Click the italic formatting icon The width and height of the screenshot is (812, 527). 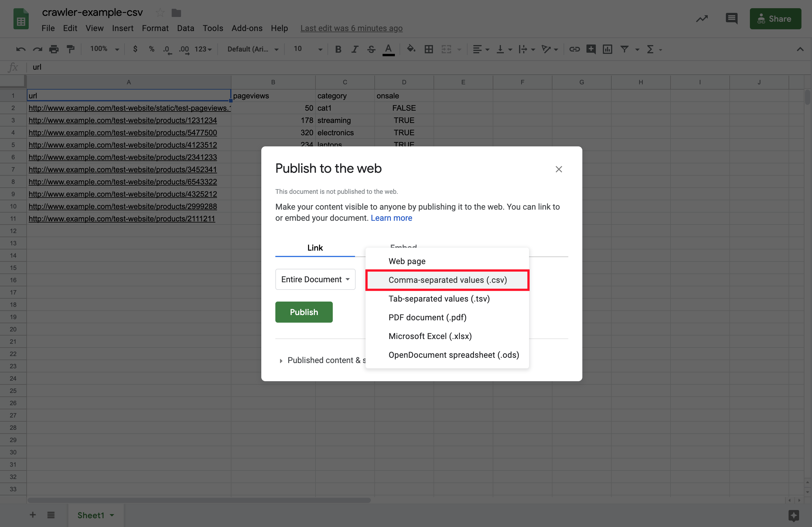coord(354,49)
